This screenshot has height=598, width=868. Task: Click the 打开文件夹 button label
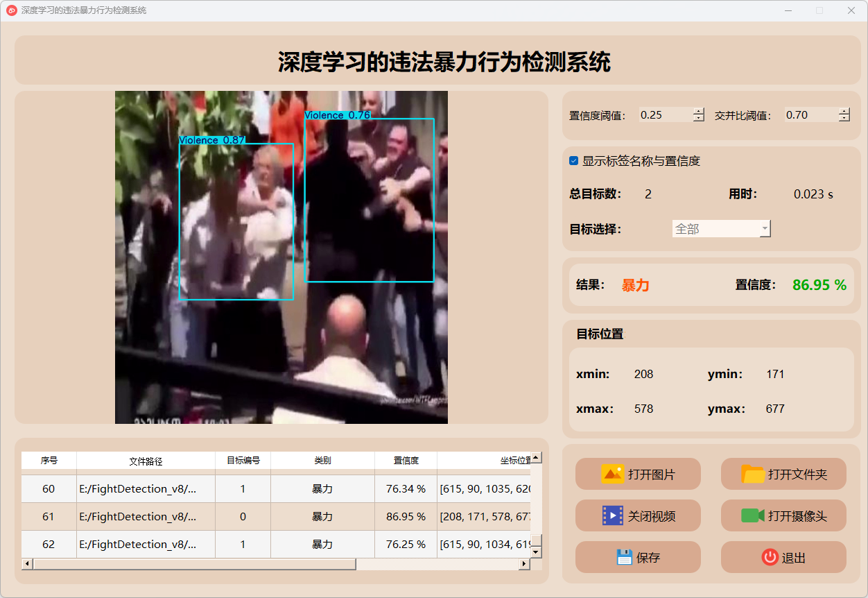pos(797,475)
